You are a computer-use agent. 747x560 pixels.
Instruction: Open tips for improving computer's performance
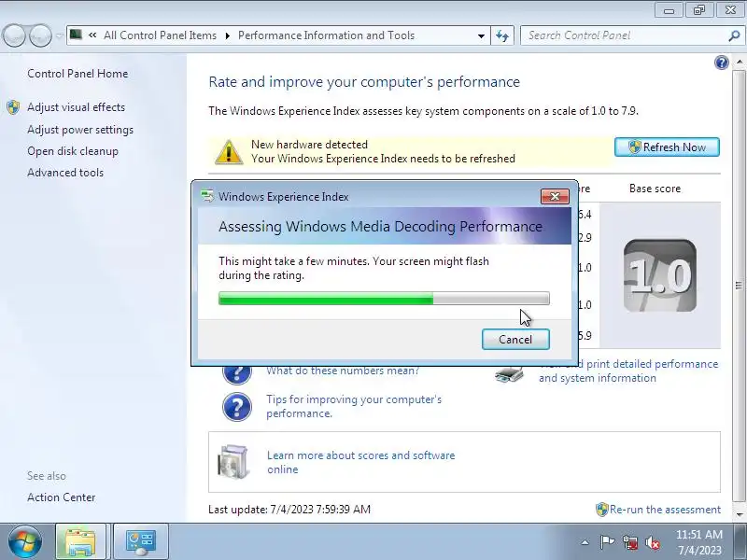[x=354, y=406]
